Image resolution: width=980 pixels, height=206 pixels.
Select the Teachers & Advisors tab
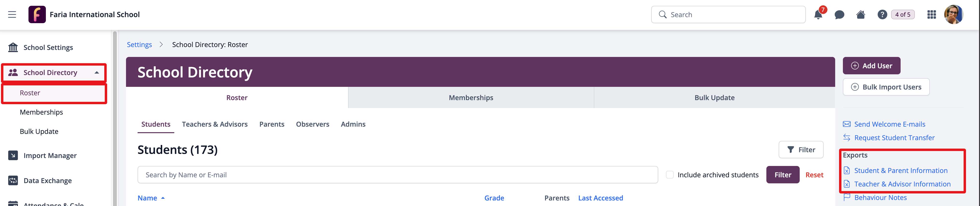tap(215, 124)
